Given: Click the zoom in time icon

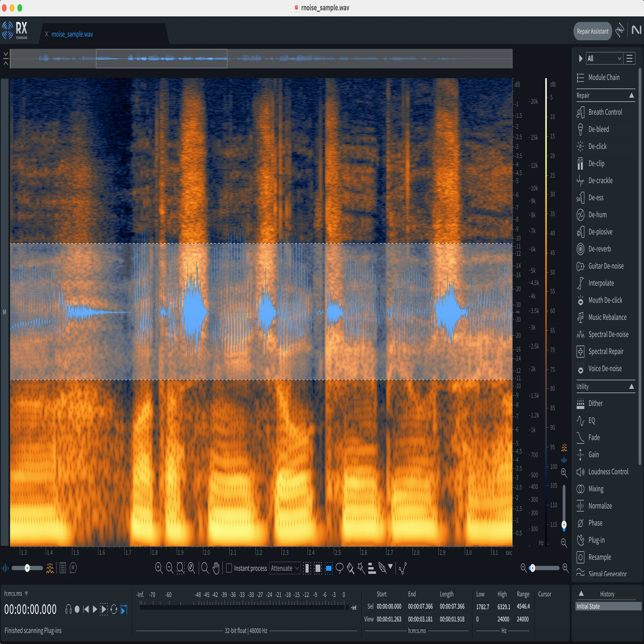Looking at the screenshot, I should click(x=159, y=568).
